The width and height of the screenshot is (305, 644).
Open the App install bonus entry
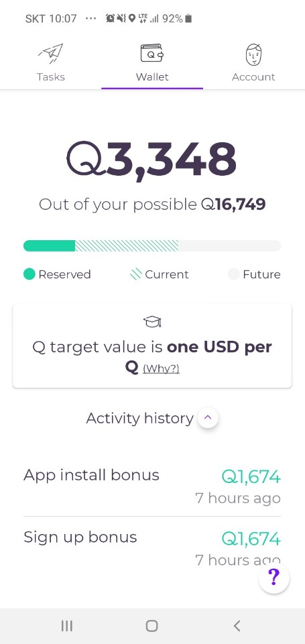tap(152, 486)
